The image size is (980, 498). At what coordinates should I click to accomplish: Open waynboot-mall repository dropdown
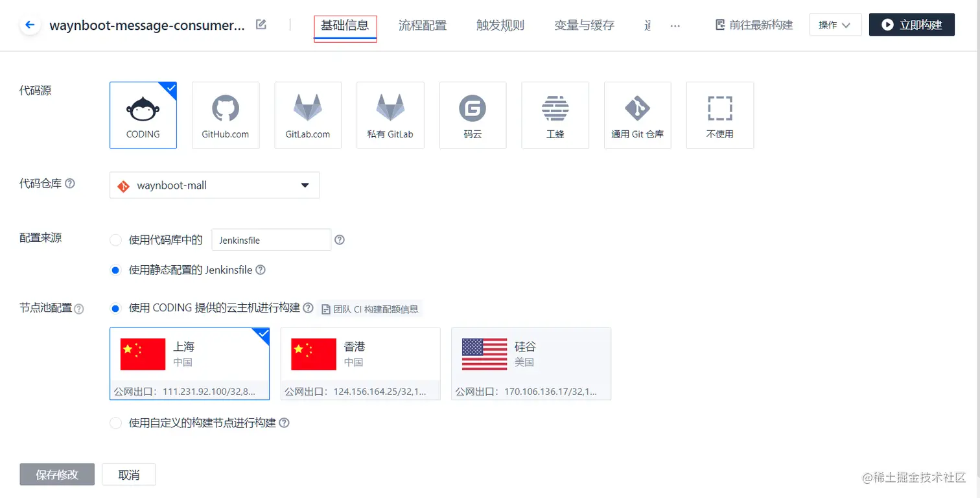pos(215,185)
